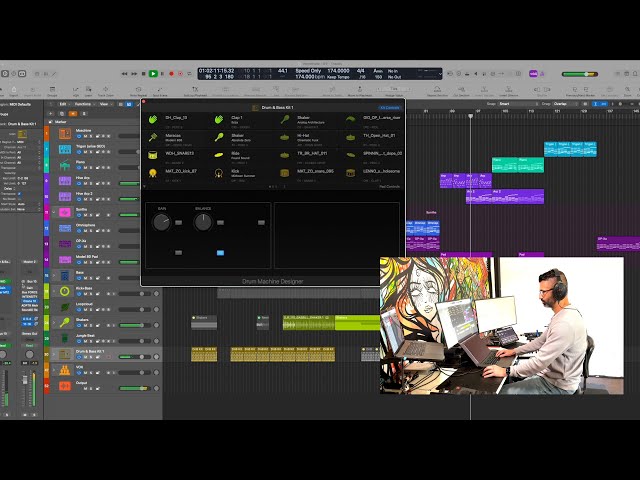Click the Cycle mode button in transport

tap(189, 74)
